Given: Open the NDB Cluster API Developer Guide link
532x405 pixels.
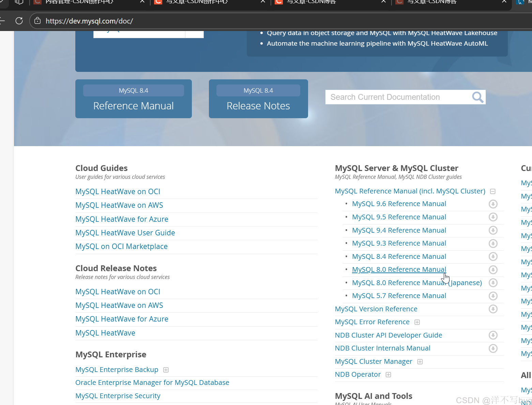Looking at the screenshot, I should [389, 335].
